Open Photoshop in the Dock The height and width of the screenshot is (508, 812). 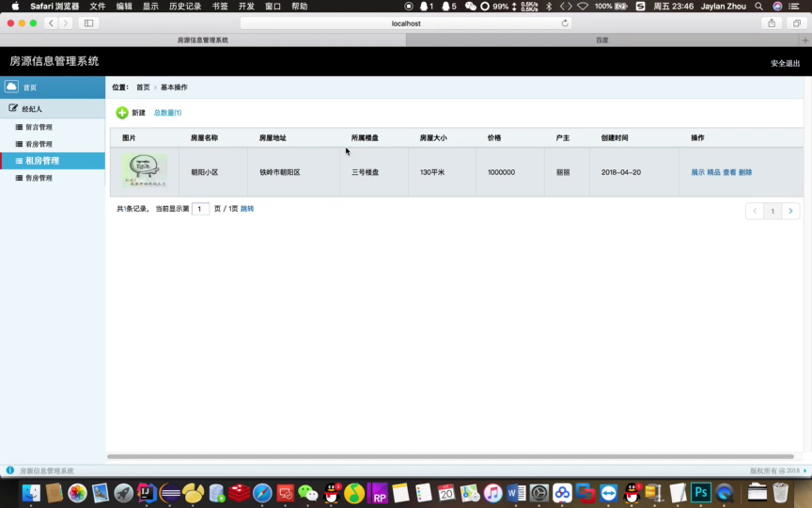click(701, 493)
